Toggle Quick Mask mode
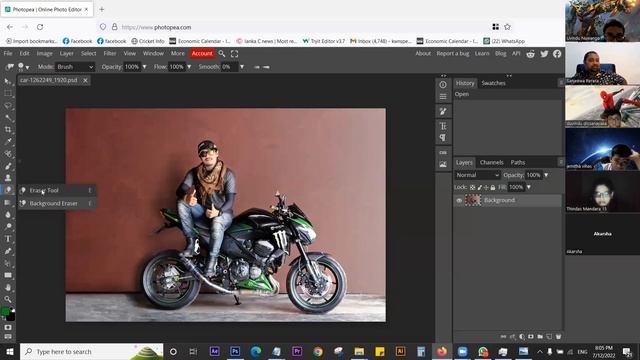 (8, 327)
